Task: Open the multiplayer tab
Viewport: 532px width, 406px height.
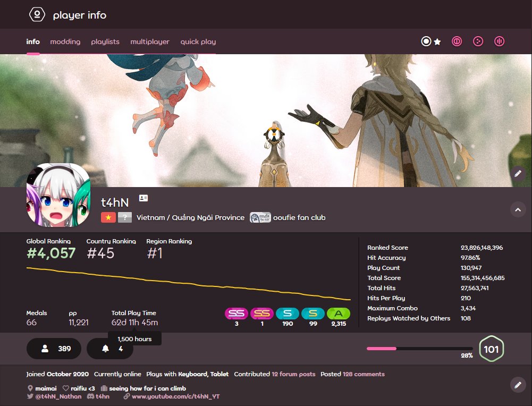Action: 150,41
